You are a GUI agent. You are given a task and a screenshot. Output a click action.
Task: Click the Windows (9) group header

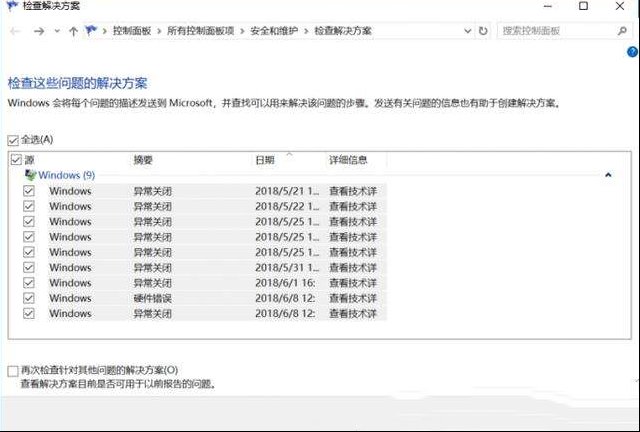[x=67, y=175]
